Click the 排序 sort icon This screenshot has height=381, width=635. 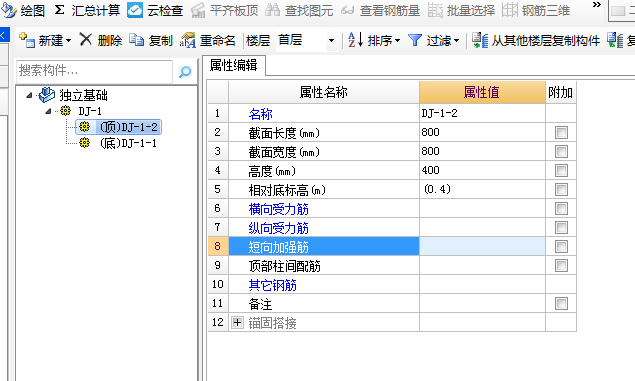pos(356,40)
